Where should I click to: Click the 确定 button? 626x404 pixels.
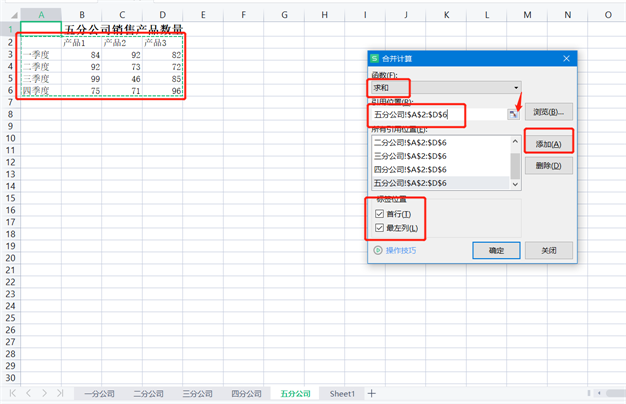[496, 250]
